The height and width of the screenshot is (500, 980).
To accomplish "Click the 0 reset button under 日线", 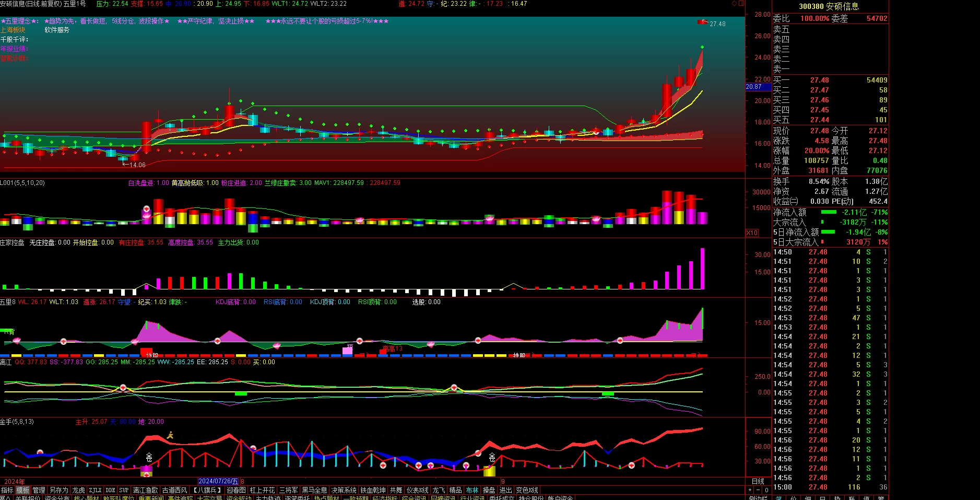I will 766,490.
